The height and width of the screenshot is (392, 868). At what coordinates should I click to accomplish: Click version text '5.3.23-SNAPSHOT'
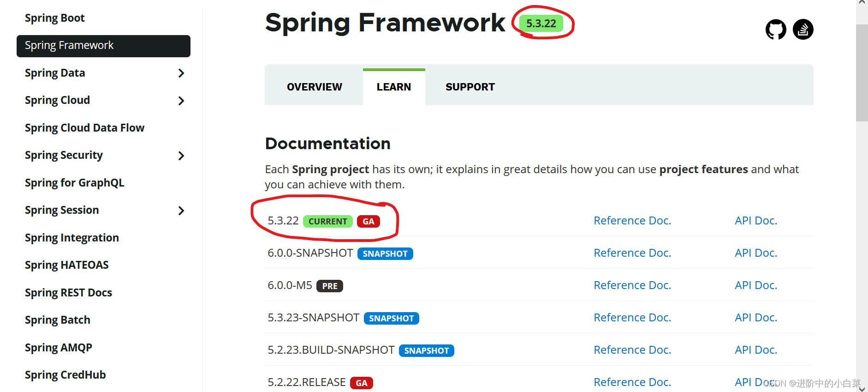[x=314, y=318]
